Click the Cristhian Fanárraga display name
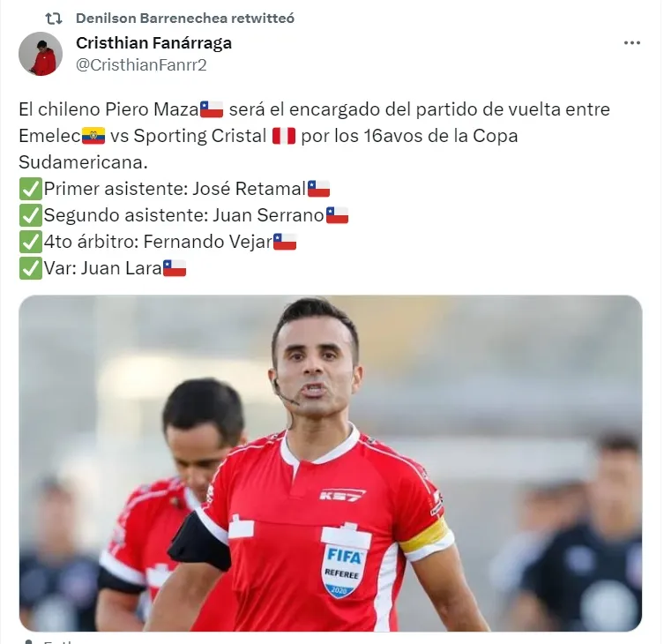The image size is (664, 644). click(153, 43)
